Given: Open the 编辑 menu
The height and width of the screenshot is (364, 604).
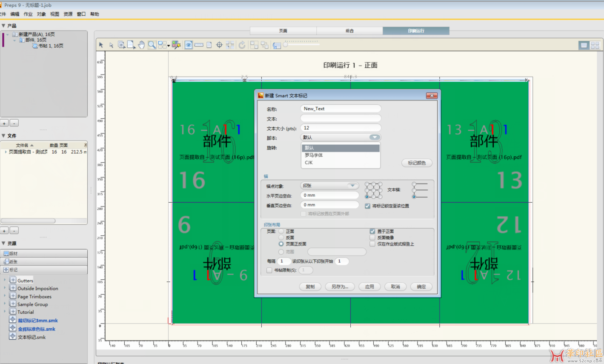Looking at the screenshot, I should [15, 14].
